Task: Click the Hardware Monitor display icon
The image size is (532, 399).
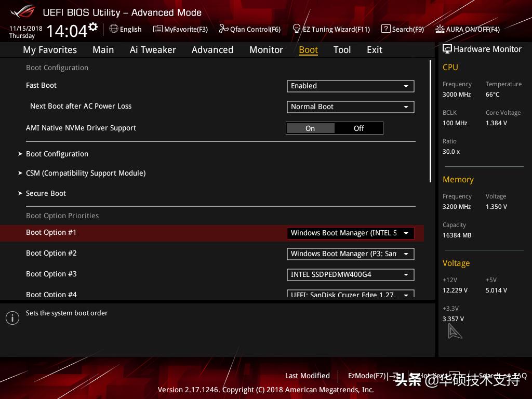Action: pos(447,49)
